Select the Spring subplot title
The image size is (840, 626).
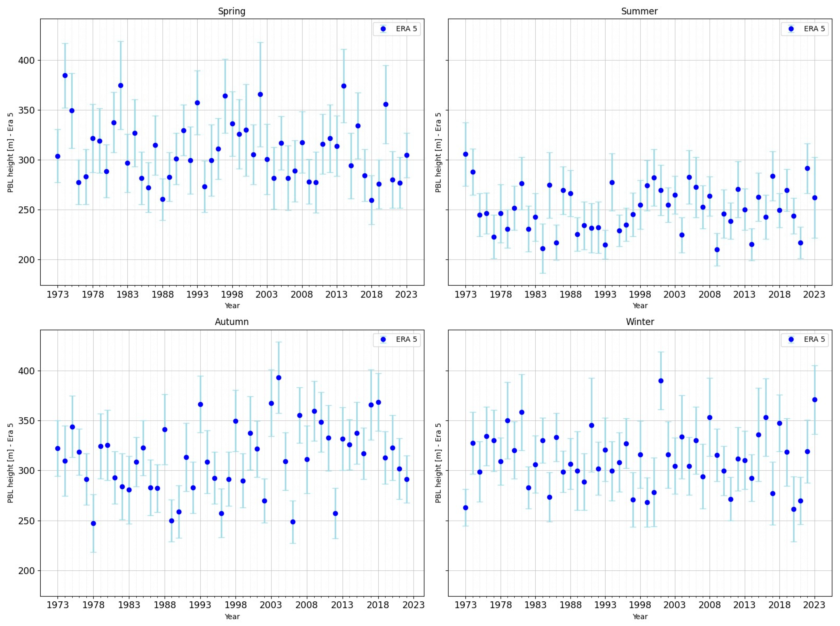(232, 11)
